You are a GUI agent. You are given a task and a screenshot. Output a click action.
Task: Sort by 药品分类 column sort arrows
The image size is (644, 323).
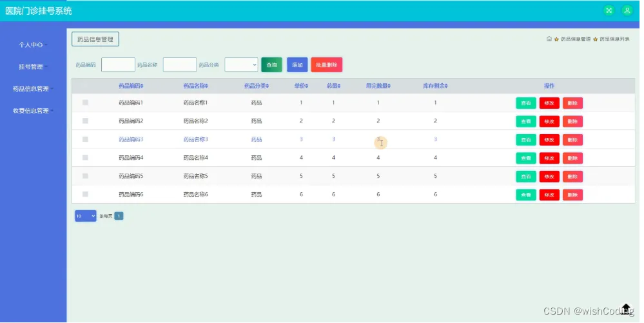(x=268, y=86)
